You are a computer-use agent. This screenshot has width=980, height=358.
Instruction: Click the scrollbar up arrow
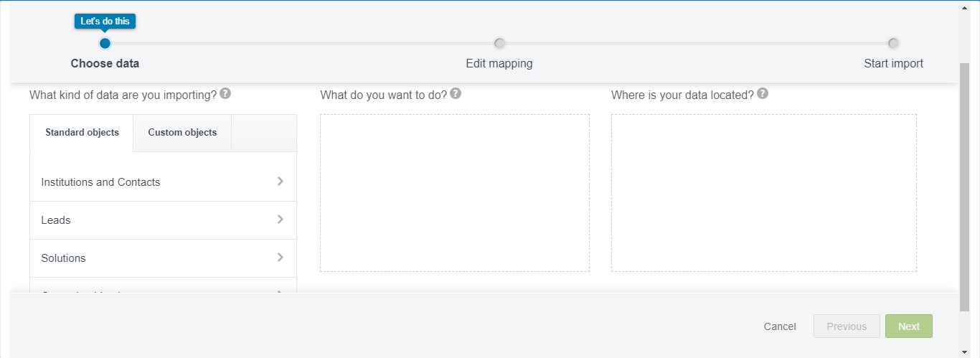pos(965,7)
